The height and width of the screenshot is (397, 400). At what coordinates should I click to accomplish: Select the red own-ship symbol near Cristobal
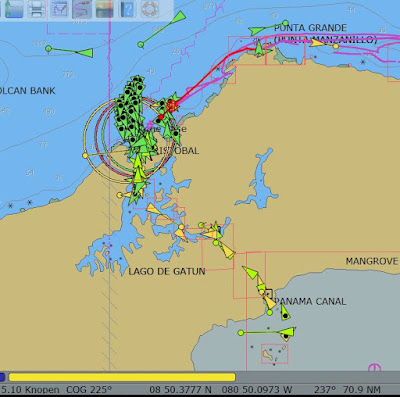(x=171, y=106)
